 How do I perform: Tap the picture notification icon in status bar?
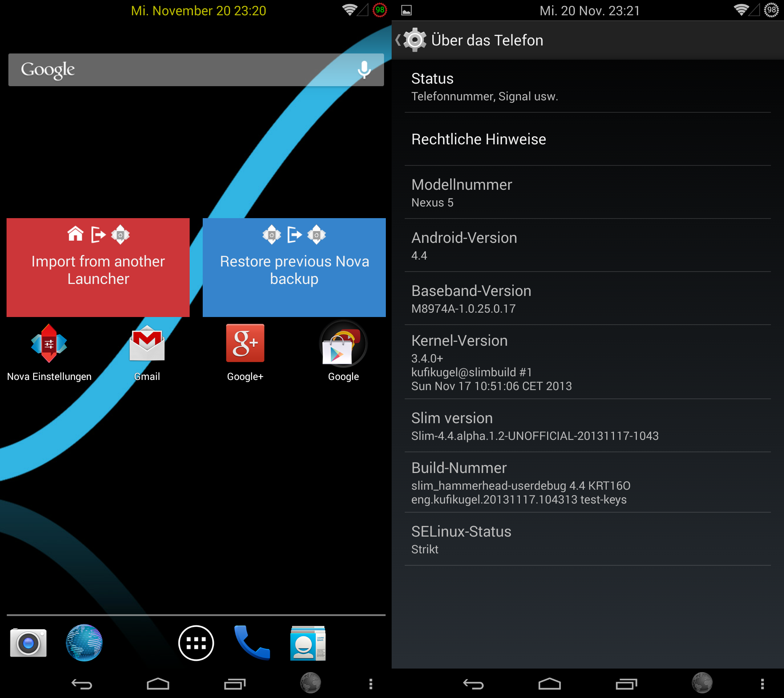click(x=406, y=10)
